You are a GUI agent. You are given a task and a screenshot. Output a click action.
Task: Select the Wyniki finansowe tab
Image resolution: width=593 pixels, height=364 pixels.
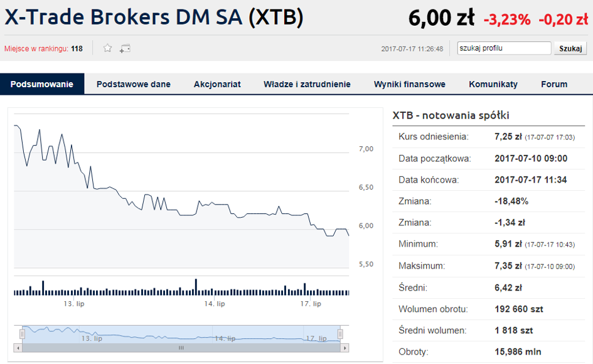click(410, 84)
